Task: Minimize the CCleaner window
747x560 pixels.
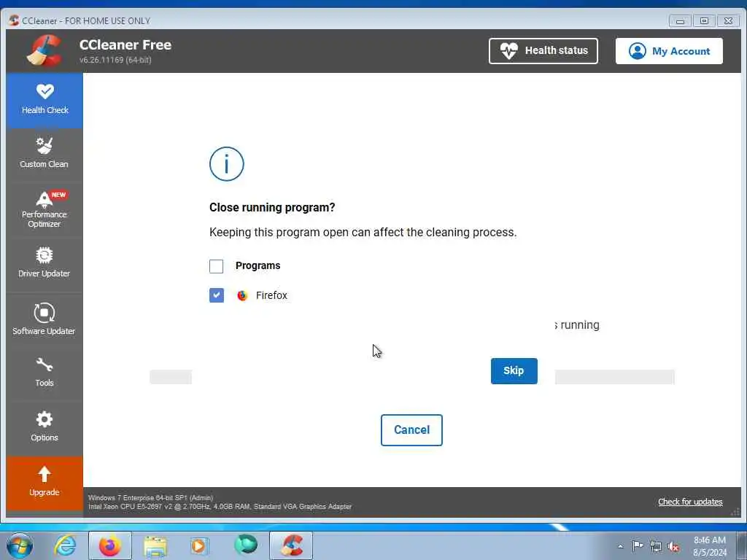Action: click(680, 21)
